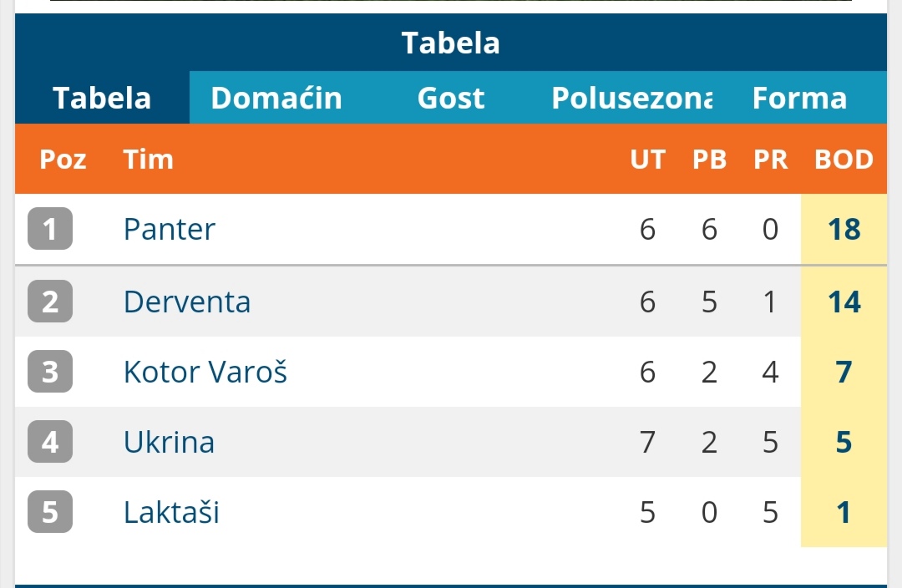Click Derventa's 14 points cell
The width and height of the screenshot is (902, 588).
click(844, 302)
